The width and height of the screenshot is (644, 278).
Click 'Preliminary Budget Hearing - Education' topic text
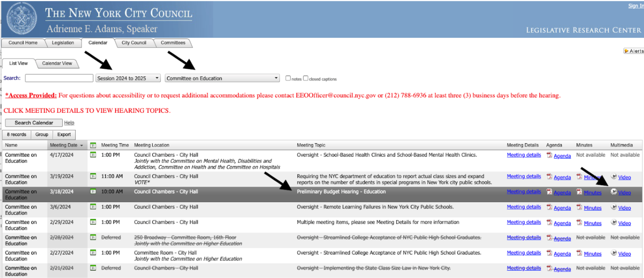(x=341, y=191)
